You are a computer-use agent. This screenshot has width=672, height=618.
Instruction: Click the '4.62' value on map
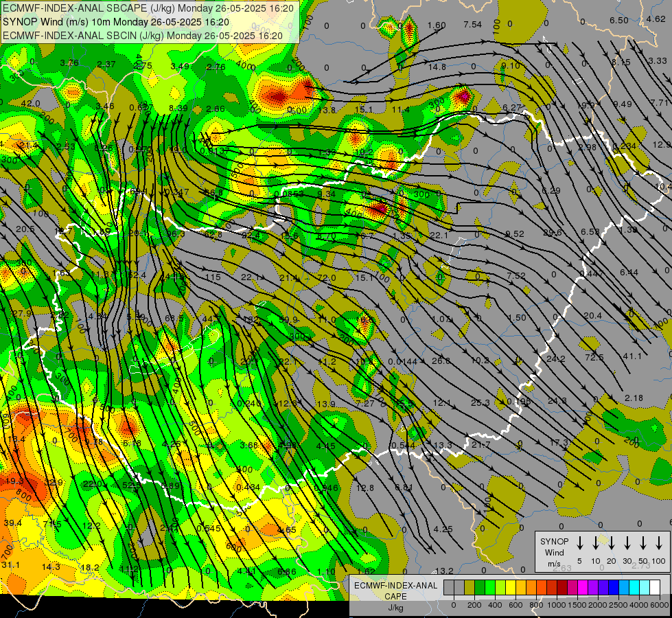tap(656, 19)
